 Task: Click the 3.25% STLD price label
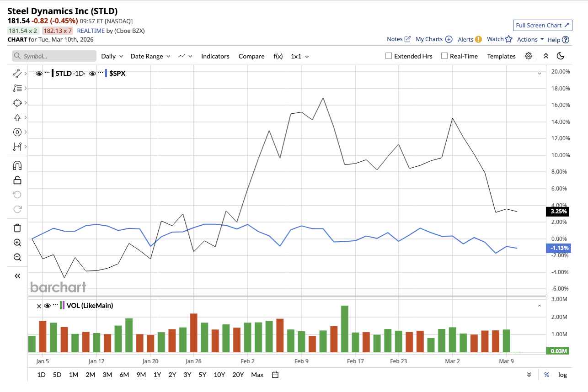coord(557,212)
